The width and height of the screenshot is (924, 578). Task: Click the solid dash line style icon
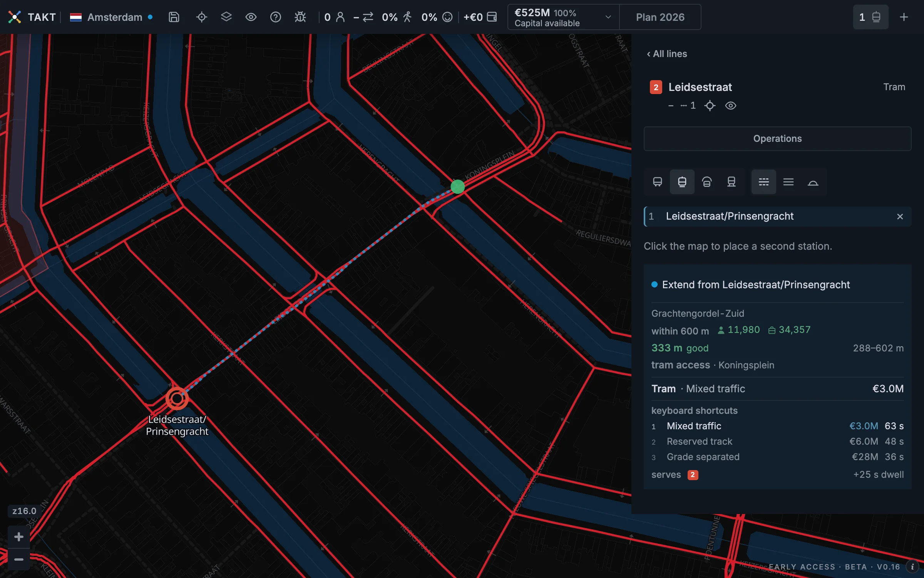(x=671, y=106)
